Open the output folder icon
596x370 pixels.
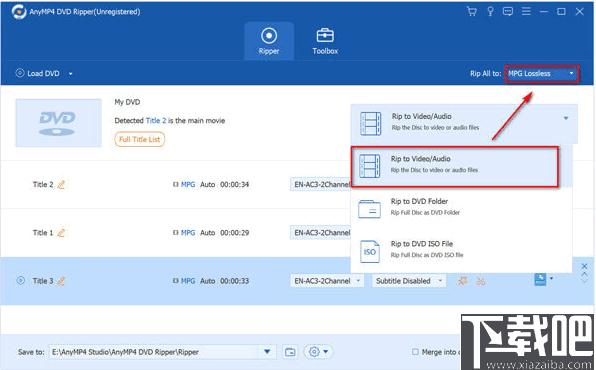click(290, 352)
